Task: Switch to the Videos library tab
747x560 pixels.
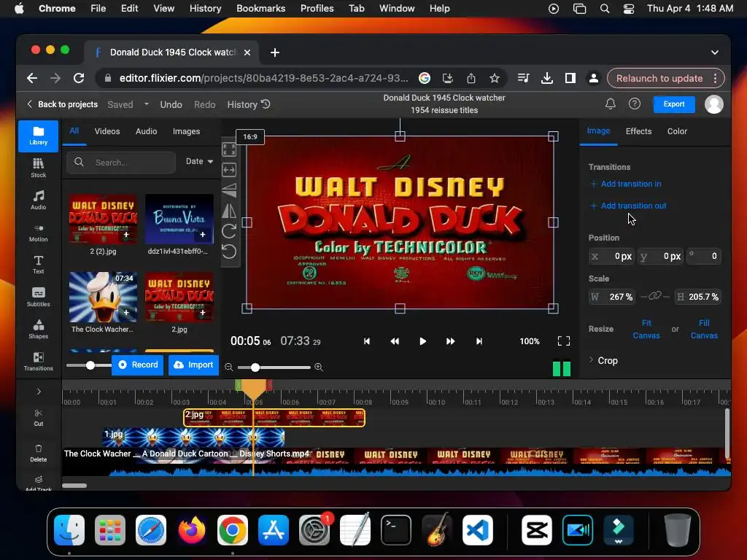Action: (107, 131)
